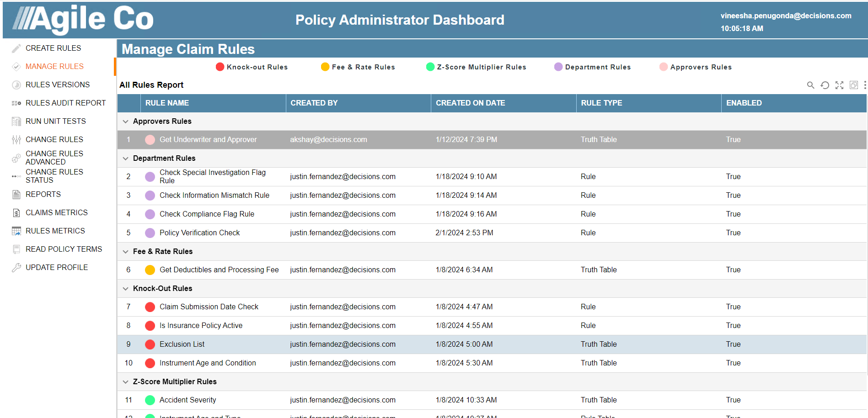Viewport: 868px width, 418px height.
Task: Sort by the Created On Date column header
Action: click(x=470, y=103)
